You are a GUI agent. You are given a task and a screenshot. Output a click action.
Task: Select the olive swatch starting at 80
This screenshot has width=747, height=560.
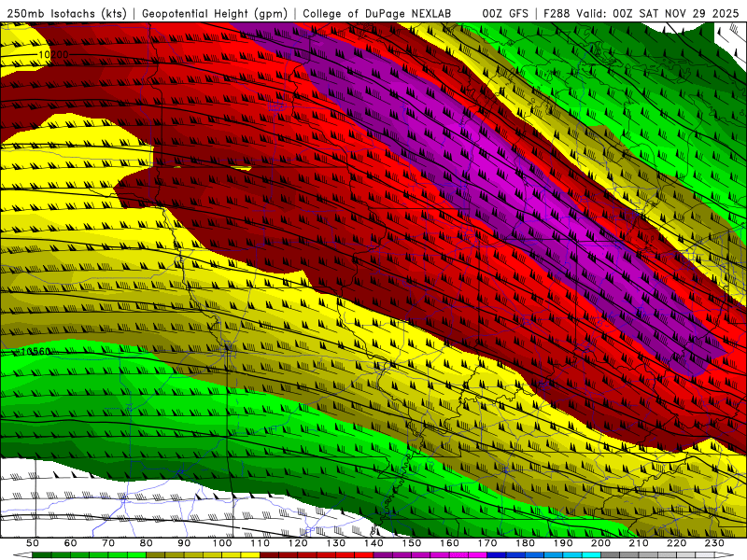[x=155, y=555]
